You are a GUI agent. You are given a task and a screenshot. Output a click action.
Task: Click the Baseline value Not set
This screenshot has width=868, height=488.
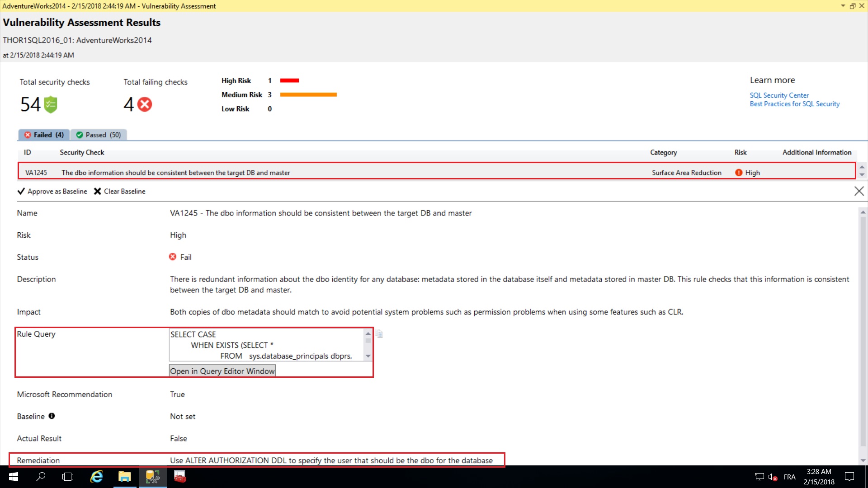coord(183,416)
